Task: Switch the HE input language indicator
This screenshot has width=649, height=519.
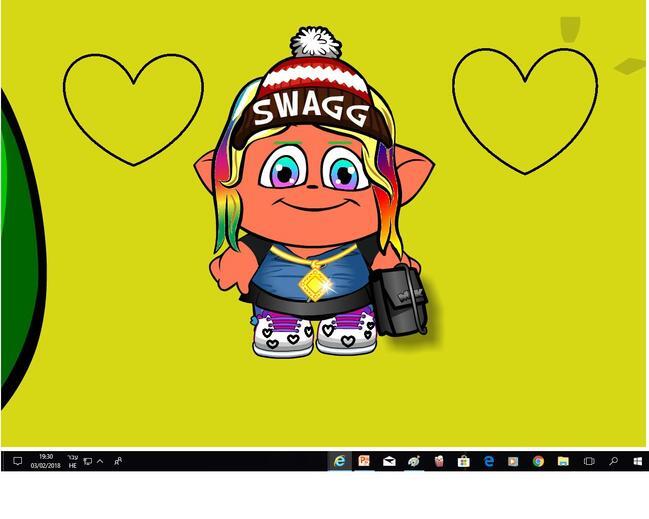Action: pos(72,461)
